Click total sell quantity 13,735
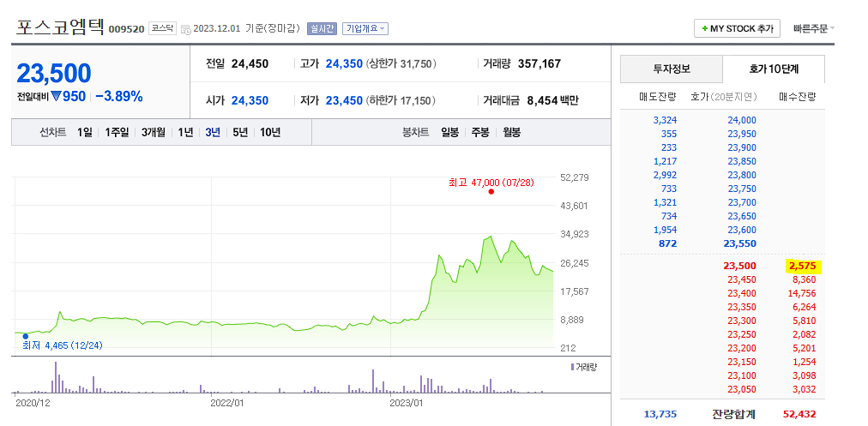 [660, 414]
